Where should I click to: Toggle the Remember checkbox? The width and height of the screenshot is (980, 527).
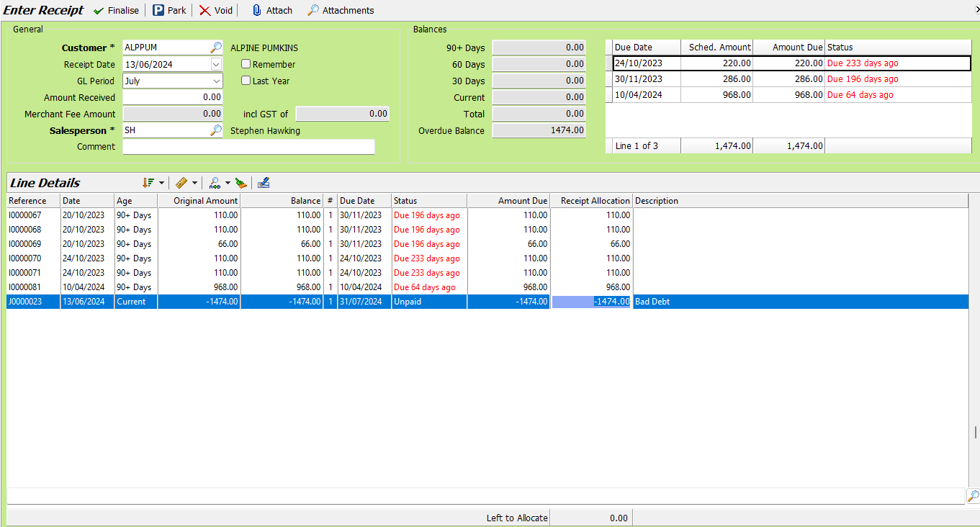tap(246, 64)
